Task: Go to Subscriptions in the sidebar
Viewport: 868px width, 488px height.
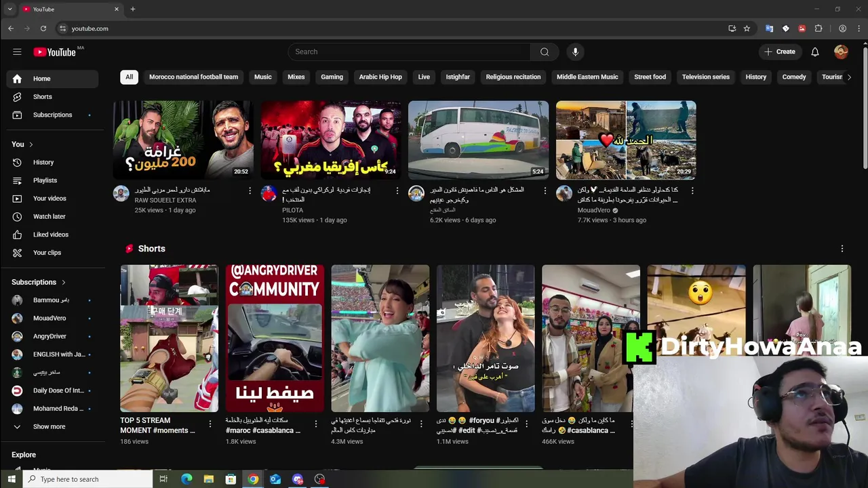Action: click(52, 115)
